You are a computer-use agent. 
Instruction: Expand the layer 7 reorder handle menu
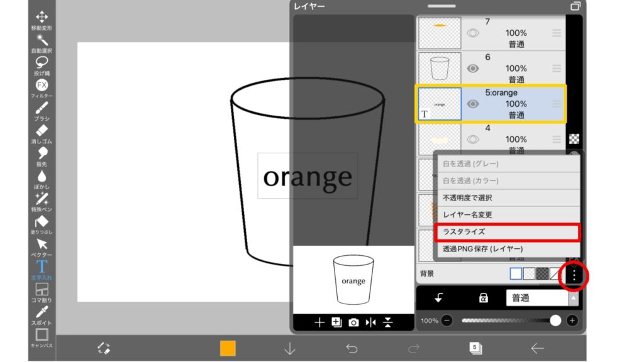click(x=556, y=33)
